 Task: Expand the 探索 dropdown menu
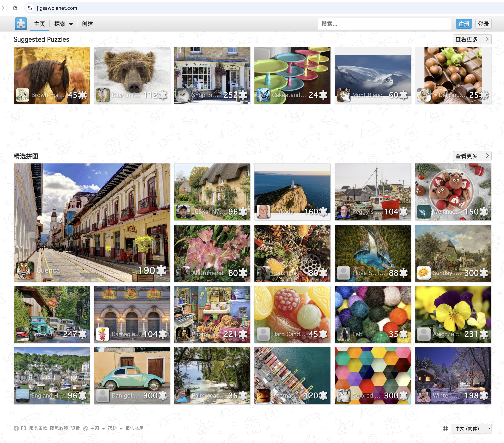click(x=63, y=24)
